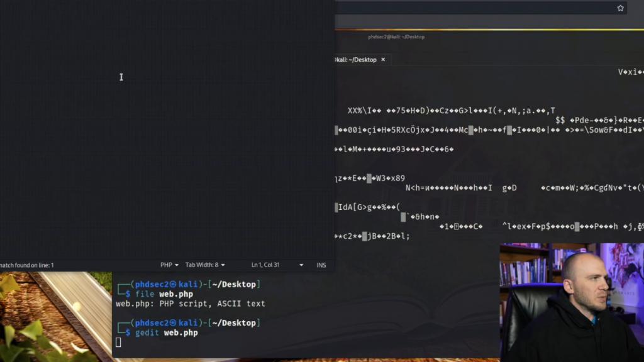Image resolution: width=644 pixels, height=362 pixels.
Task: Open the Ln 1, Col 31 position dropdown
Action: [x=277, y=265]
